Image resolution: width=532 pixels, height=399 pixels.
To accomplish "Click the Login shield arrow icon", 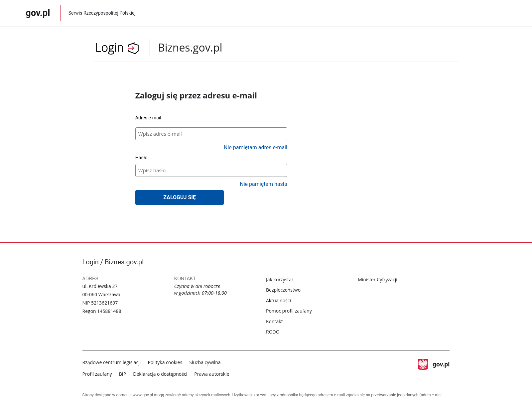I will point(133,48).
